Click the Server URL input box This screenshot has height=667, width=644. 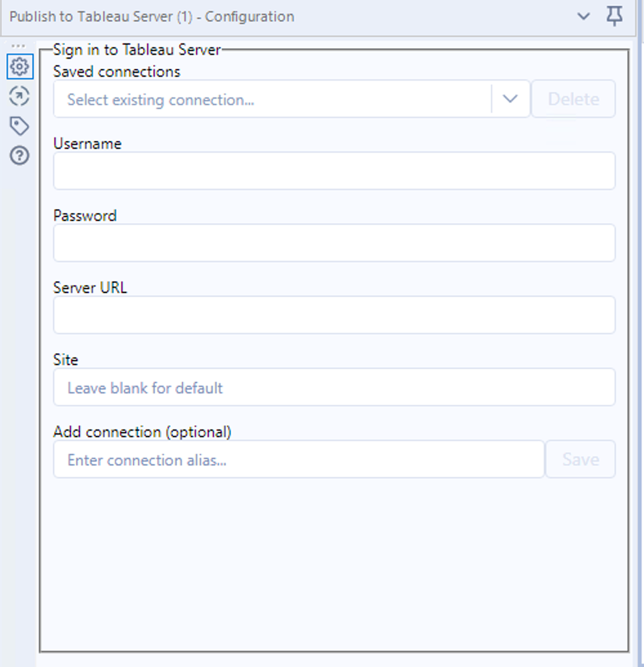(334, 315)
